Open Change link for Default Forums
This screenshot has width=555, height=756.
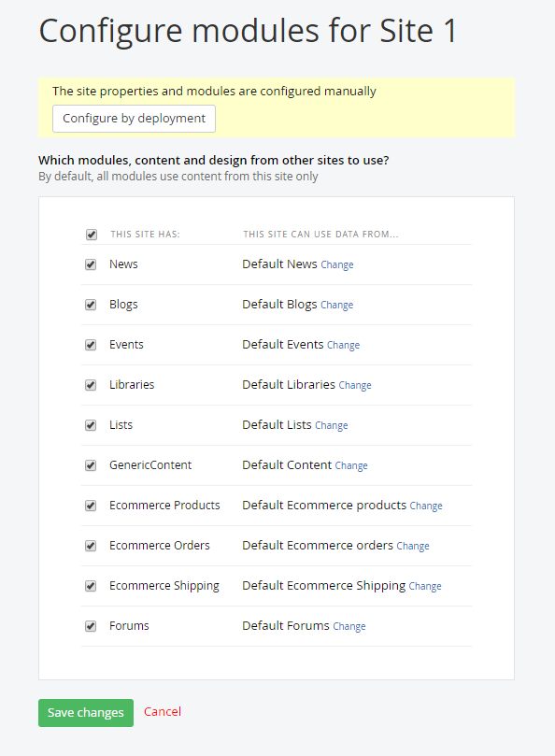tap(349, 626)
